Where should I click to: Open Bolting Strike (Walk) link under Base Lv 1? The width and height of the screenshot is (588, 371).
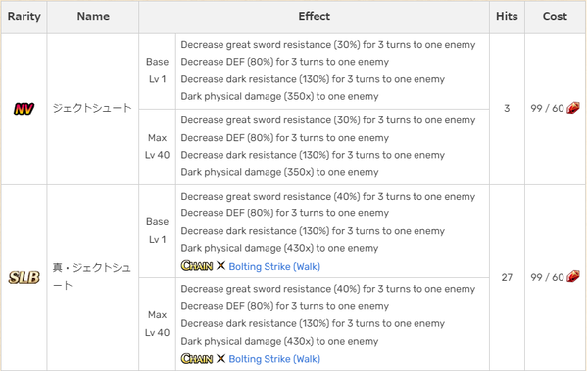274,267
